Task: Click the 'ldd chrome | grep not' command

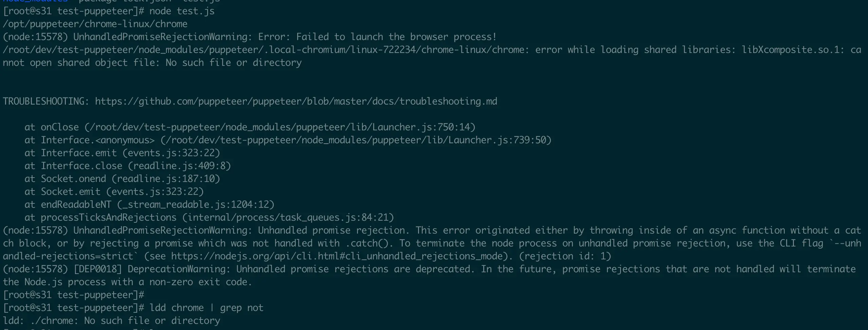Action: tap(206, 308)
